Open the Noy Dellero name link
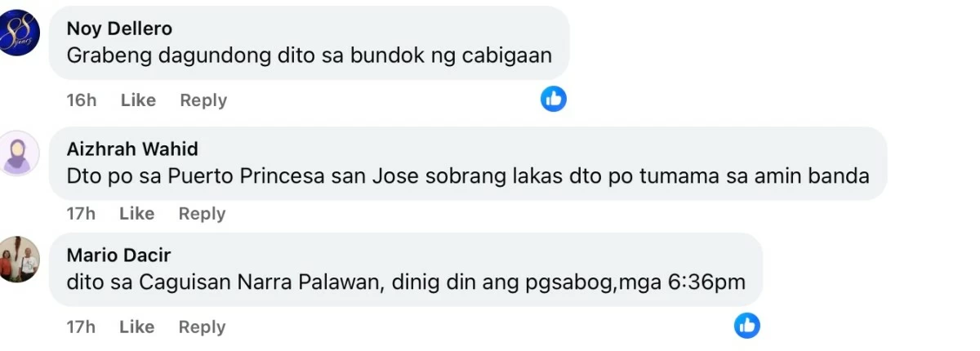Image resolution: width=980 pixels, height=351 pixels. [119, 29]
